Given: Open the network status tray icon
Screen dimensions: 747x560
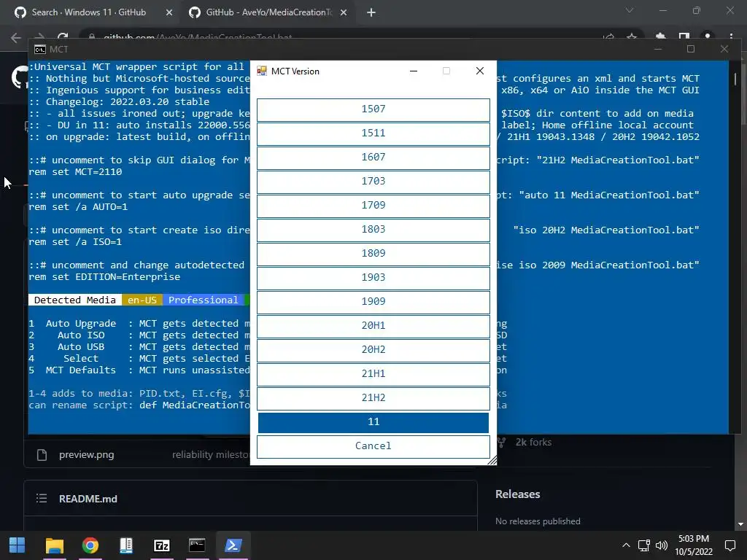Looking at the screenshot, I should pyautogui.click(x=644, y=545).
